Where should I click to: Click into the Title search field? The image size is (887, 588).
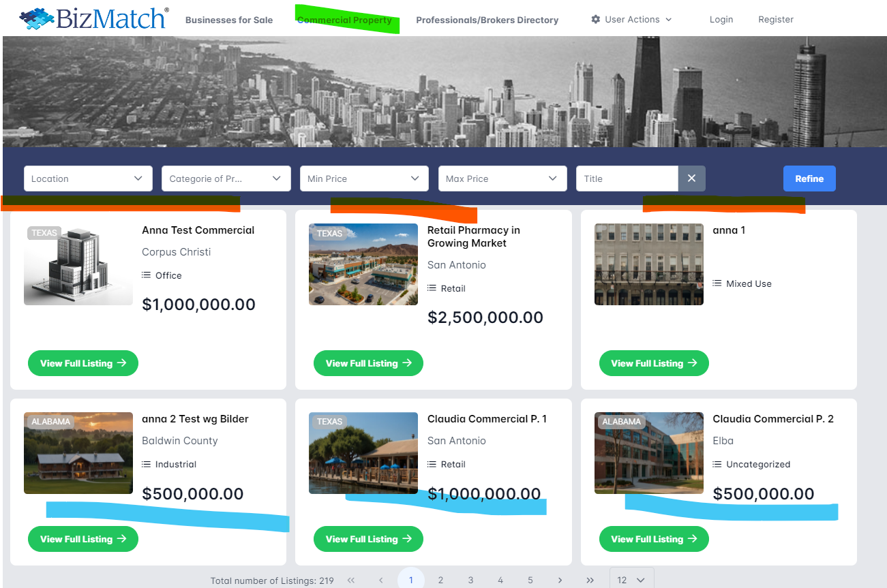point(627,179)
